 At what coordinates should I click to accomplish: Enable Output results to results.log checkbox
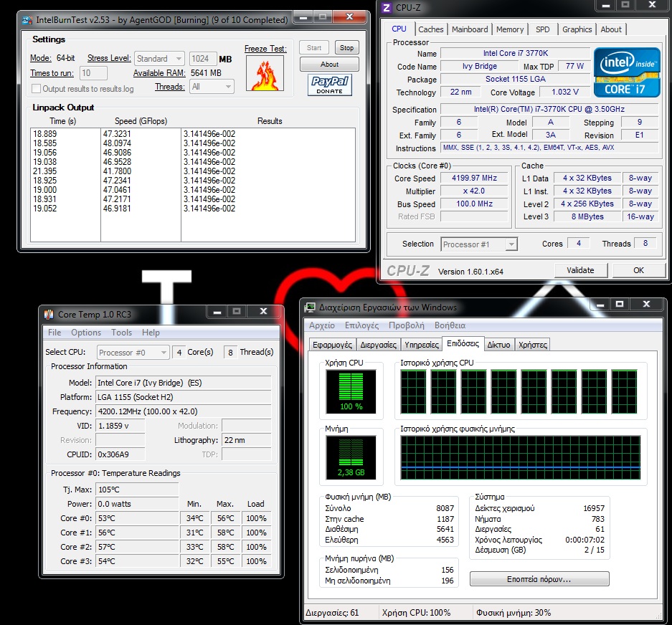pyautogui.click(x=37, y=89)
